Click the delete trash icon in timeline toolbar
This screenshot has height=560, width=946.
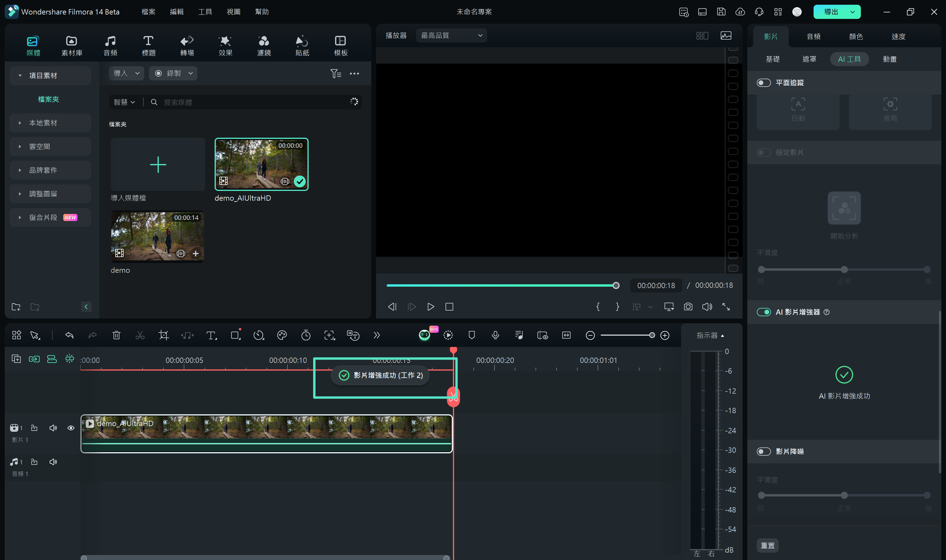(116, 335)
